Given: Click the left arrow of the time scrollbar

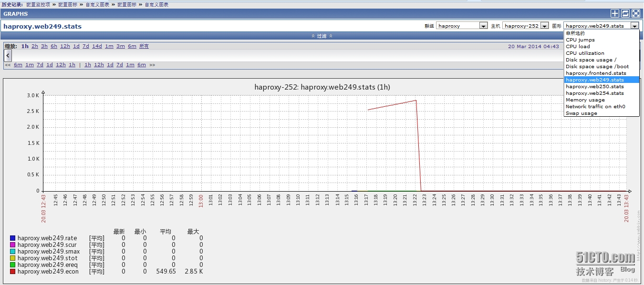Looking at the screenshot, I should [x=8, y=56].
